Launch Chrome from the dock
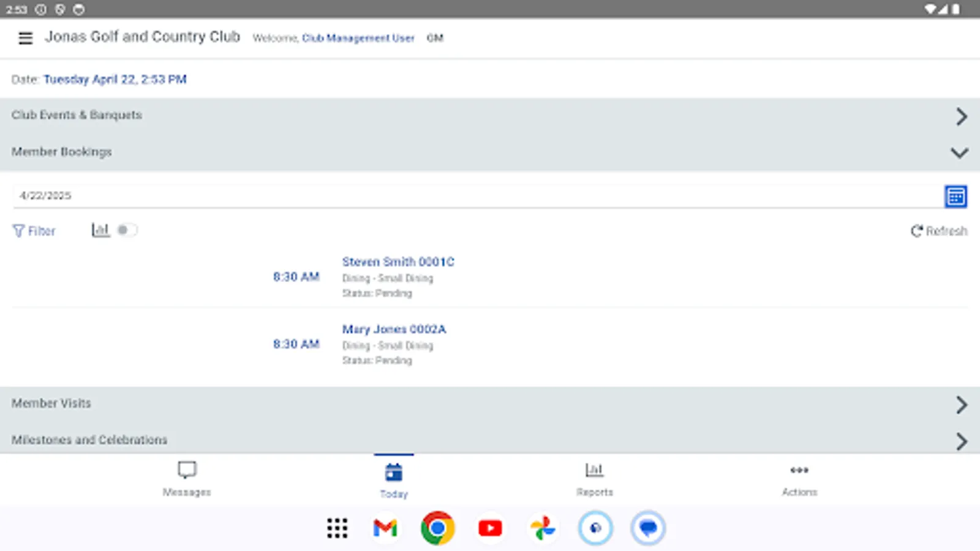The width and height of the screenshot is (980, 551). coord(437,528)
